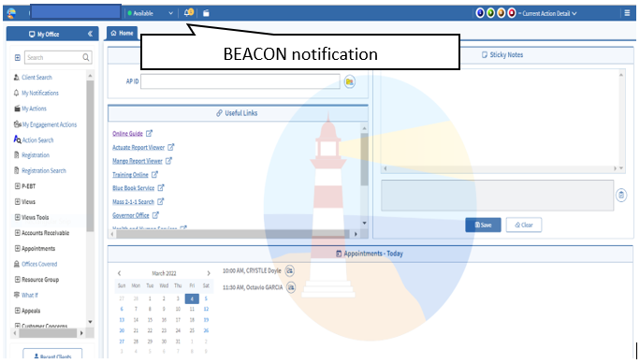
Task: Click the AP ID input field
Action: tap(240, 81)
